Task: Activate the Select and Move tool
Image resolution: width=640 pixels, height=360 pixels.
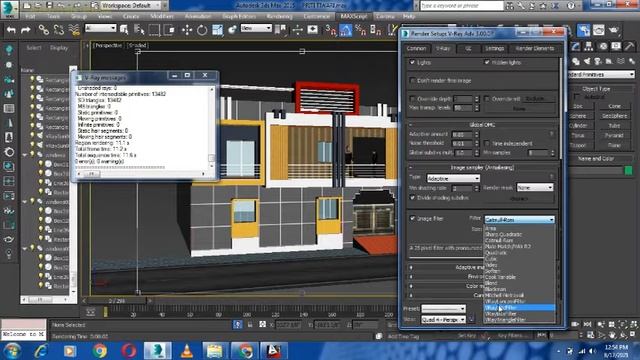Action: click(187, 30)
